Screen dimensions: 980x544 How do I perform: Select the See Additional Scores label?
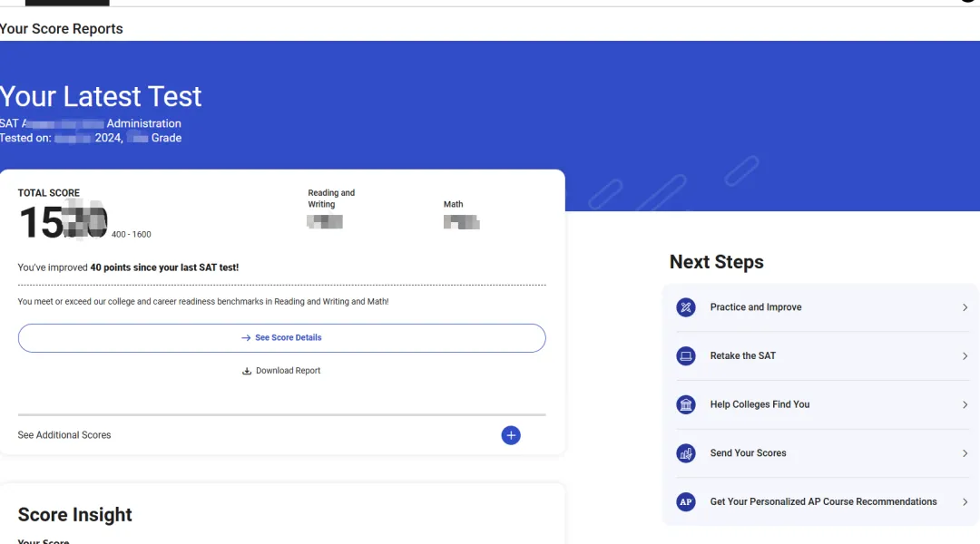pyautogui.click(x=64, y=435)
